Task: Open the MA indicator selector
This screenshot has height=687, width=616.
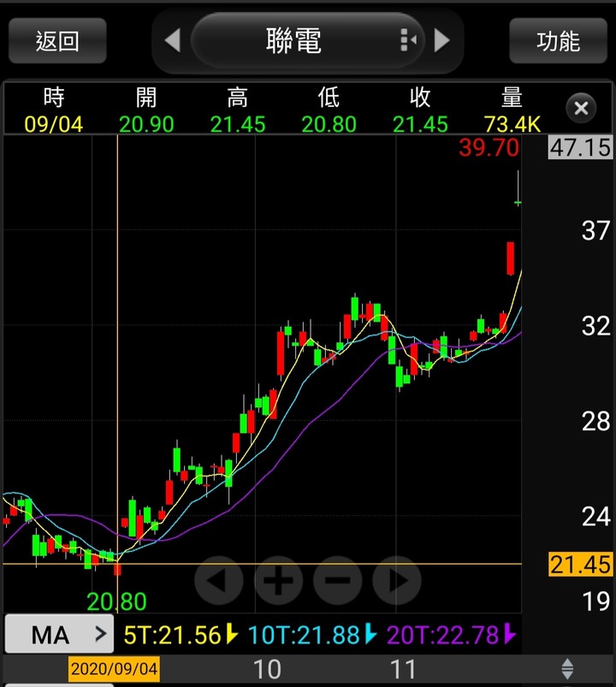Action: point(59,635)
